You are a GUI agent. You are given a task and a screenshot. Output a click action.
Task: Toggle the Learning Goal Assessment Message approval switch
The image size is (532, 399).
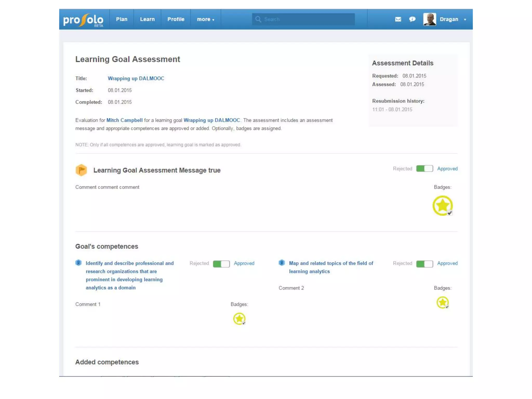tap(424, 169)
